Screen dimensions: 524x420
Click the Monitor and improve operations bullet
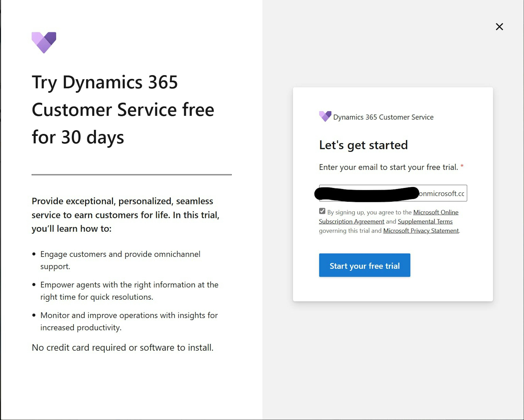129,321
